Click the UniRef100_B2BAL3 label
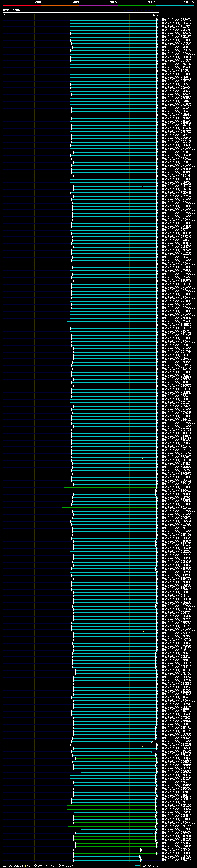The height and width of the screenshot is (868, 197). point(176,111)
